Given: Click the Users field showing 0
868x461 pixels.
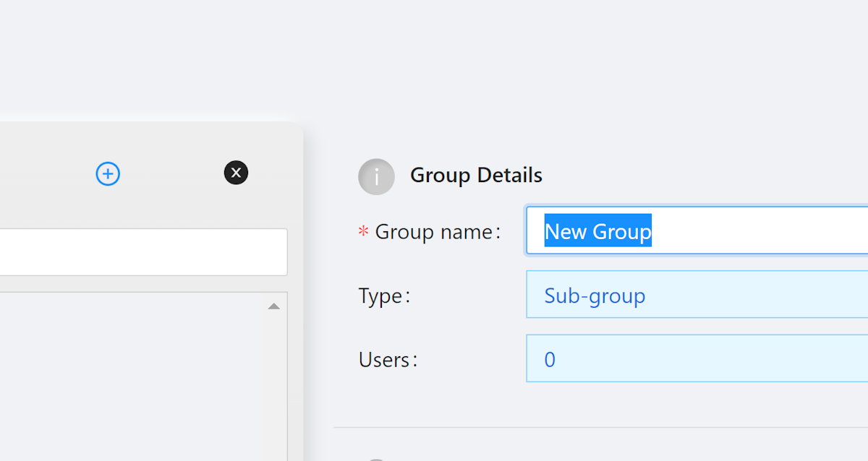Looking at the screenshot, I should click(697, 358).
